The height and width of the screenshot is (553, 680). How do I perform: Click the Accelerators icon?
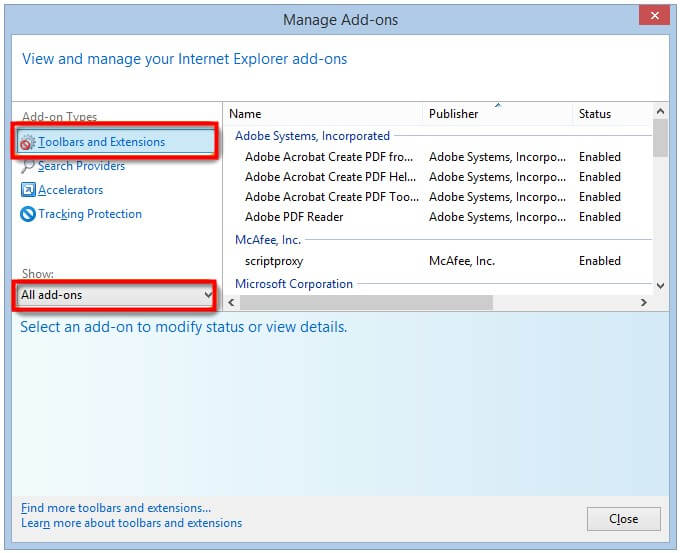(28, 190)
